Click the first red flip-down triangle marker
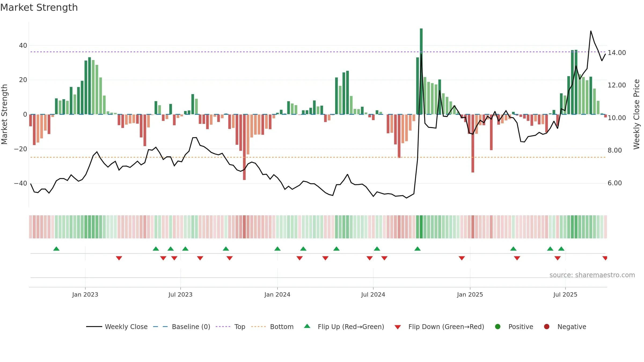Viewport: 644px width, 362px height. point(119,258)
